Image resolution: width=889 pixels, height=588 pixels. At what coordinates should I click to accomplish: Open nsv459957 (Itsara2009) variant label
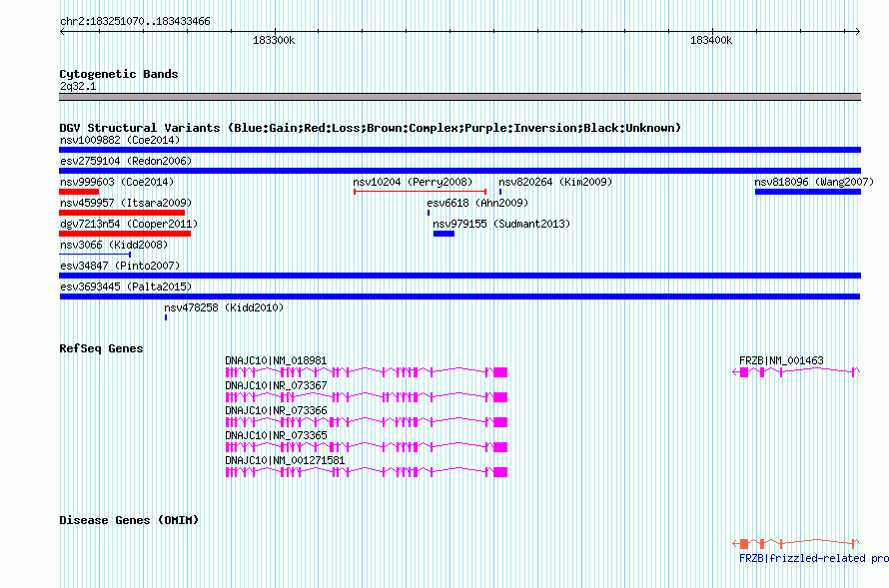coord(126,203)
